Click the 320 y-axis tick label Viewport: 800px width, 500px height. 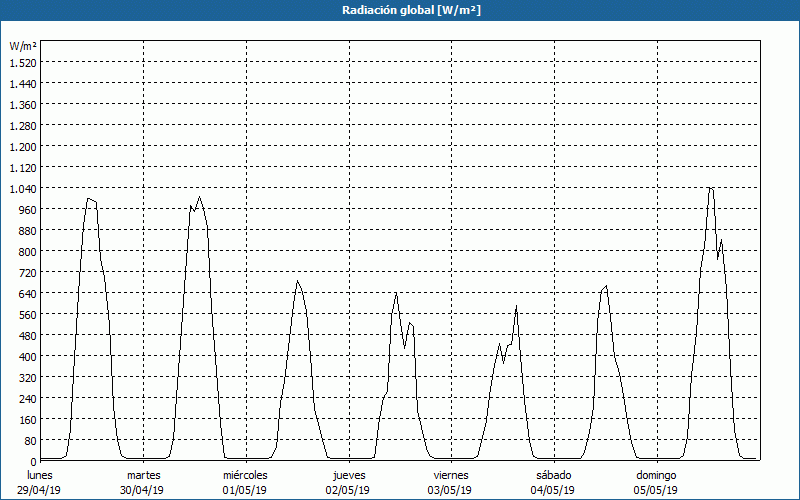click(x=26, y=377)
